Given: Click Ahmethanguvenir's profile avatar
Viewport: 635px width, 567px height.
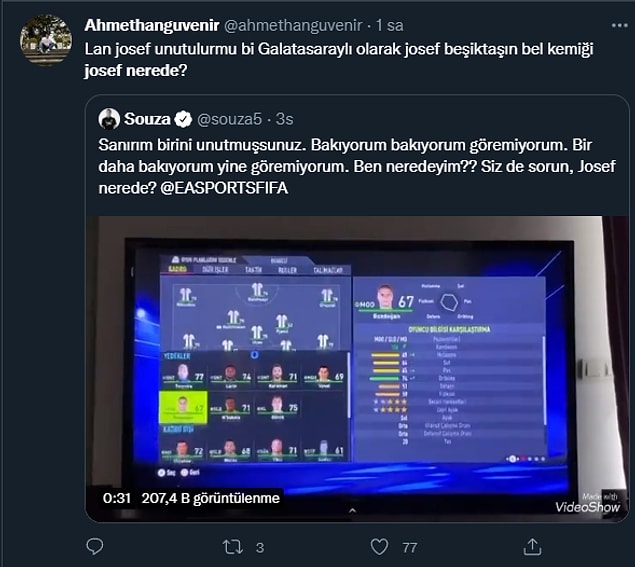Looking at the screenshot, I should [x=46, y=40].
